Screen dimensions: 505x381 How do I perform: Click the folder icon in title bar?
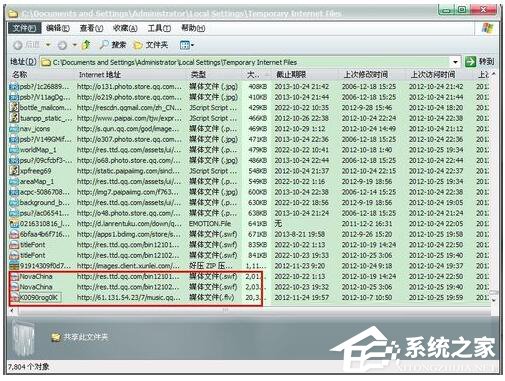(13, 13)
